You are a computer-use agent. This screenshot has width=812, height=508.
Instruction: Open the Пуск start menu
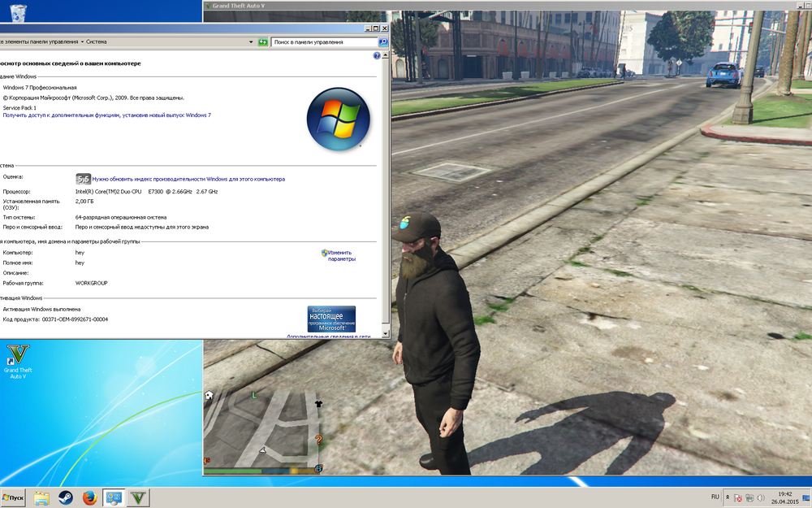(x=13, y=498)
